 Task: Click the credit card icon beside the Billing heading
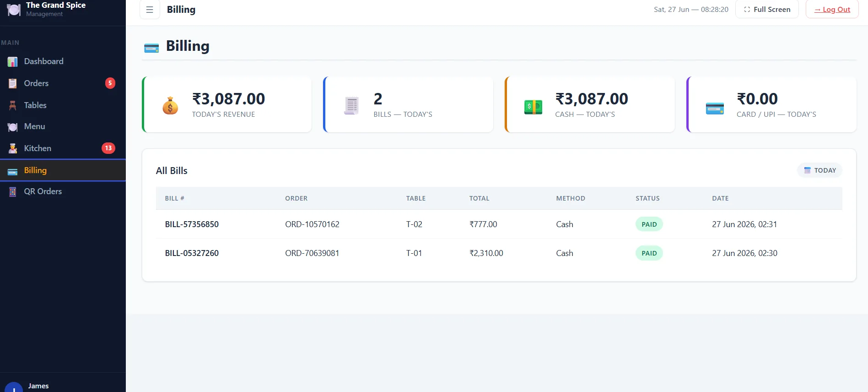[x=151, y=48]
